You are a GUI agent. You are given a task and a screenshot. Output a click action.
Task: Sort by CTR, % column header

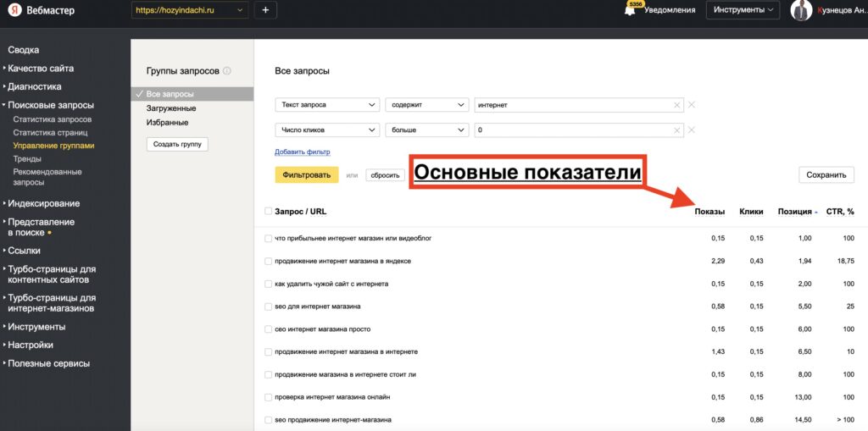point(840,212)
